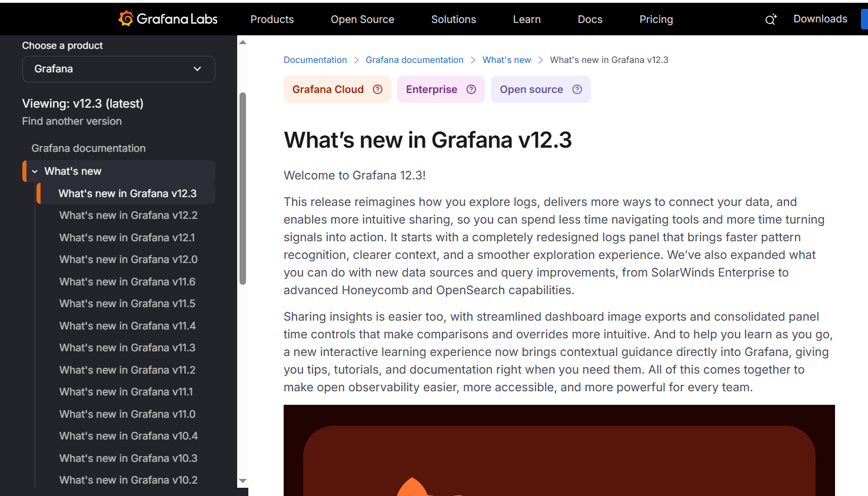Click the What's new breadcrumb link
The height and width of the screenshot is (496, 868).
coord(507,60)
